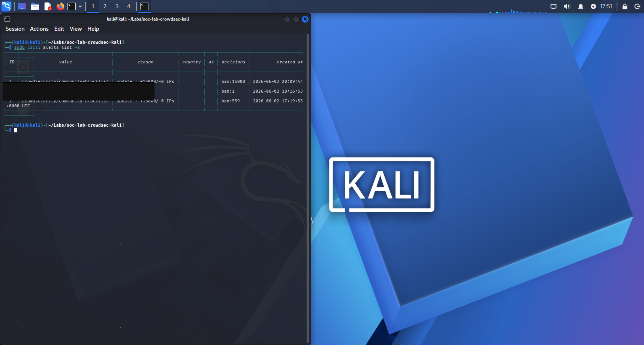
Task: Click the volume speaker icon
Action: click(x=567, y=6)
